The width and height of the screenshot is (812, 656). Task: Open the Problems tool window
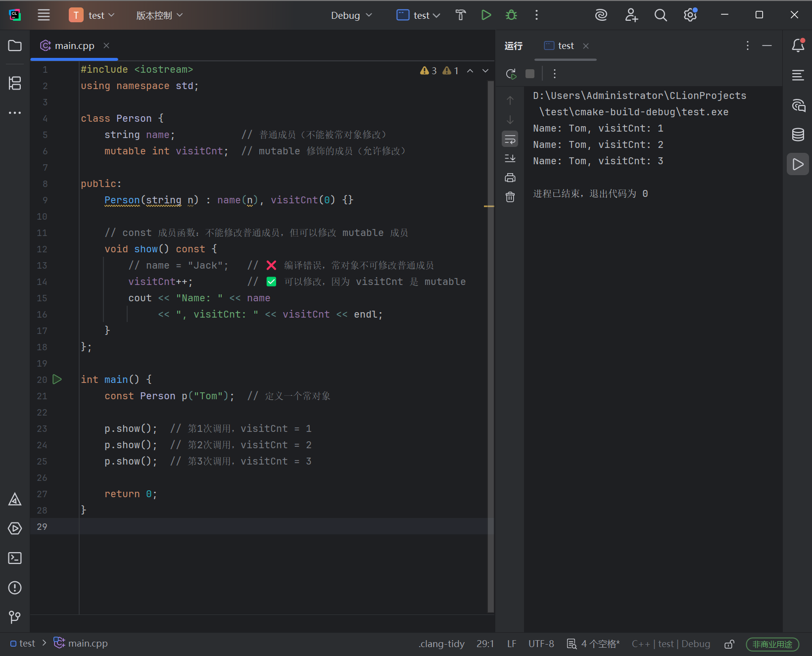click(15, 588)
